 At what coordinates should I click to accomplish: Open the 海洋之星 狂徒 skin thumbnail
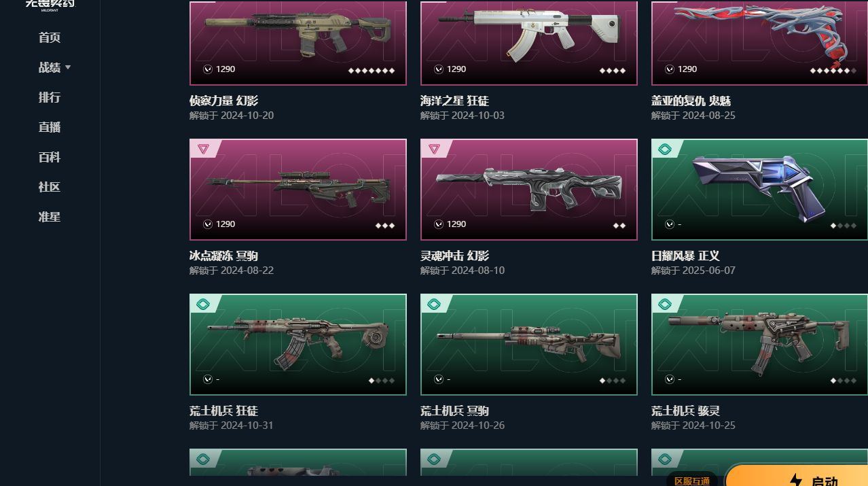tap(529, 43)
